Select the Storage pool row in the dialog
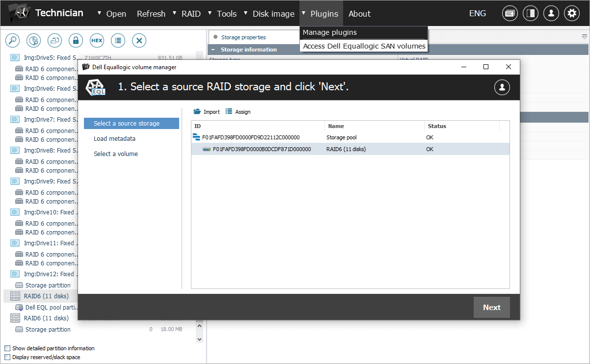The width and height of the screenshot is (590, 364). pos(350,137)
